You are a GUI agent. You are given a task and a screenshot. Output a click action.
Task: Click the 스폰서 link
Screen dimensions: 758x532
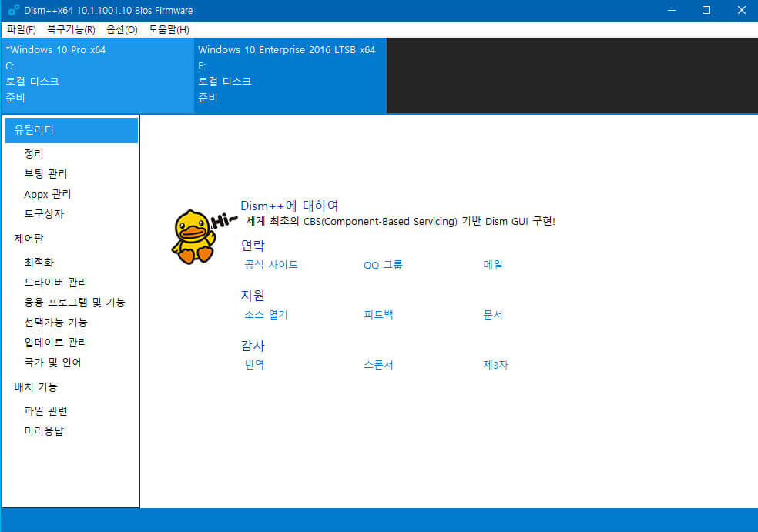[378, 365]
